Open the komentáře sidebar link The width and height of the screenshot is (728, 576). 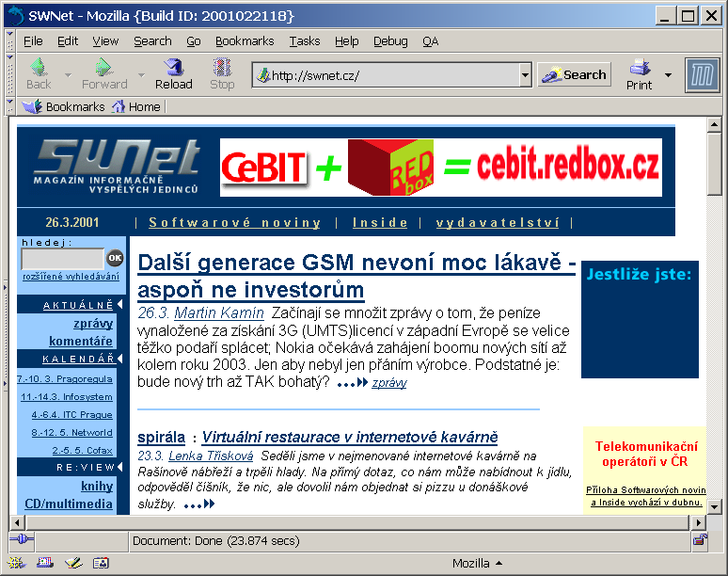pyautogui.click(x=81, y=342)
